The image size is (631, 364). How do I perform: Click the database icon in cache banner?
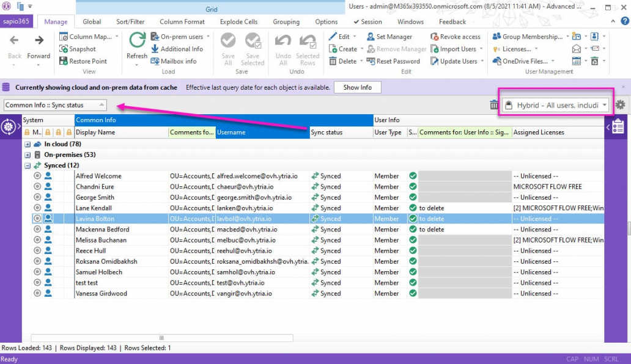(6, 87)
